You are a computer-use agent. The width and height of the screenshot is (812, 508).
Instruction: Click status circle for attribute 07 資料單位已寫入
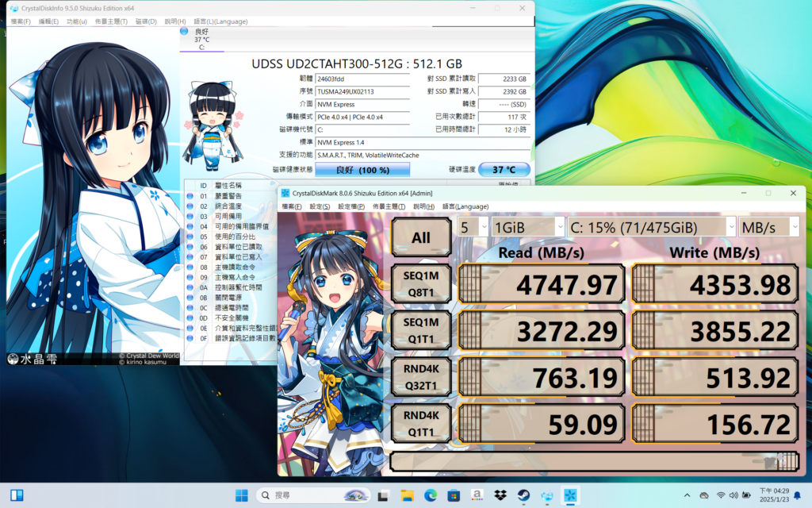[190, 257]
